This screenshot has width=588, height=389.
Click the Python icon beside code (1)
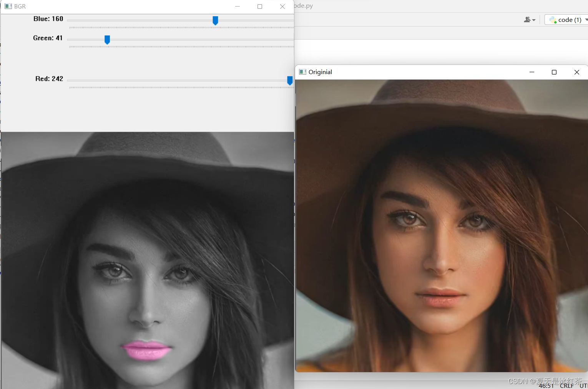tap(553, 20)
